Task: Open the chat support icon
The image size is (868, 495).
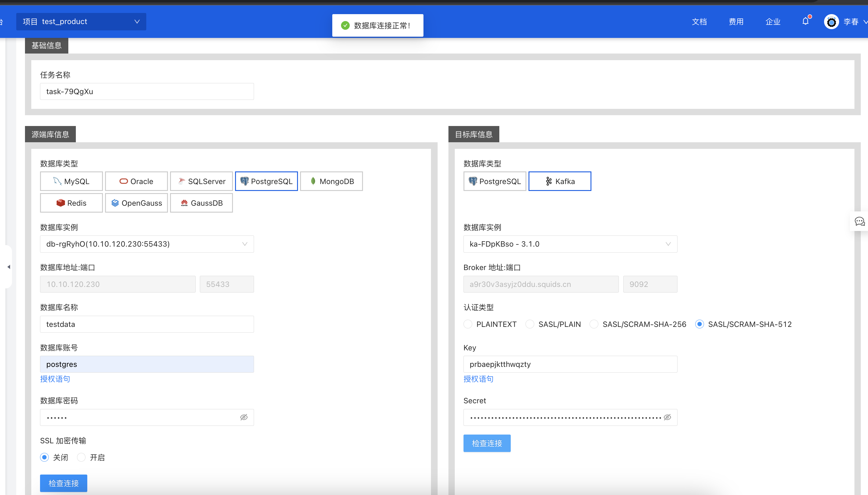Action: (x=860, y=222)
